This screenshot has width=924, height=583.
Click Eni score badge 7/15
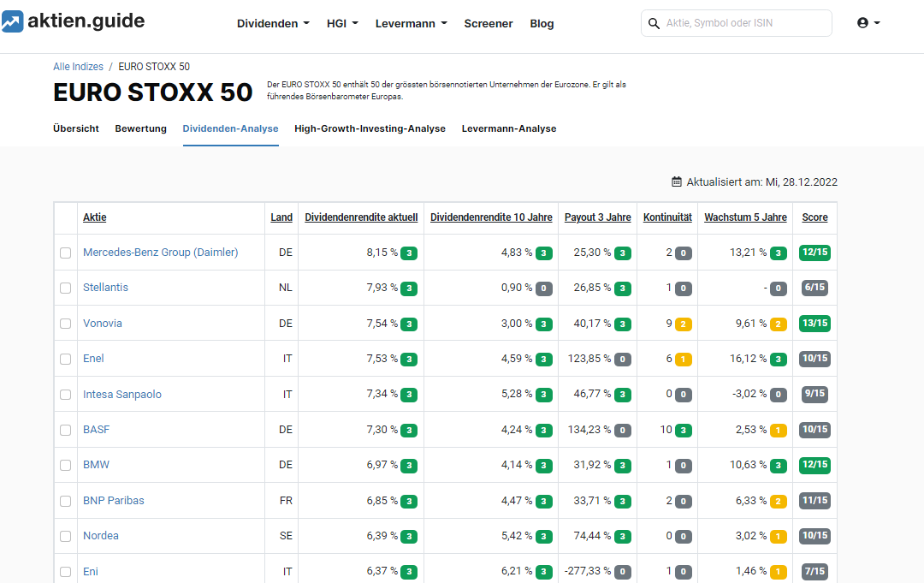[815, 571]
